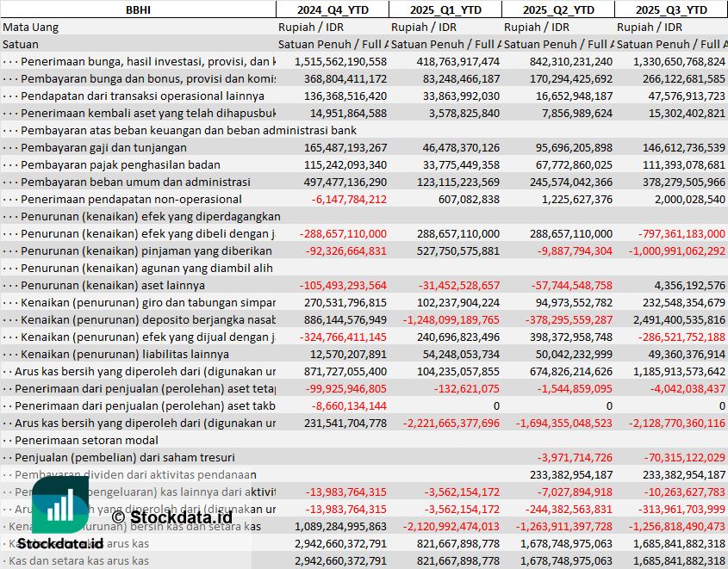Select Penurunan (kenaikan) aset lainnya label

pos(104,285)
